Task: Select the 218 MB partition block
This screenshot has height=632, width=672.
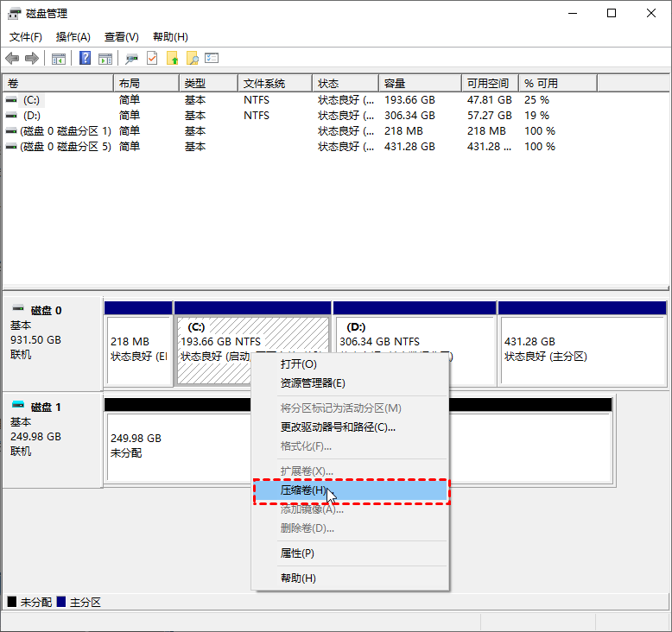Action: pyautogui.click(x=138, y=344)
